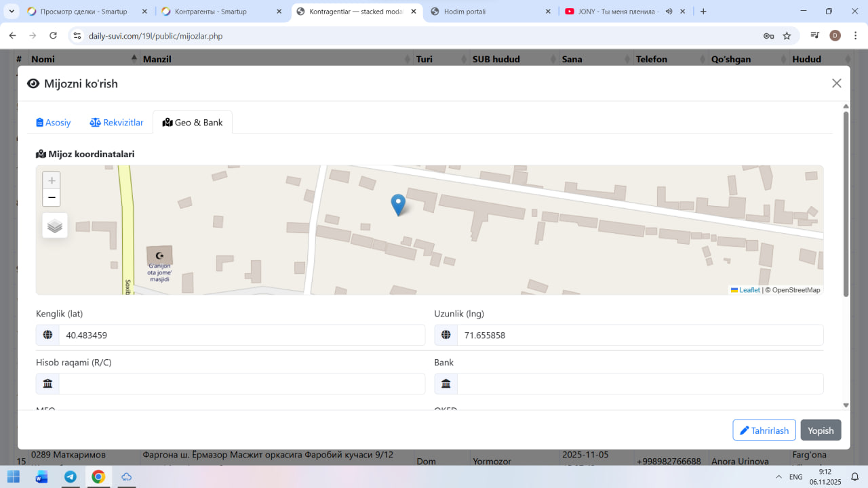868x488 pixels.
Task: Click the Telegram icon in taskbar
Action: 70,476
